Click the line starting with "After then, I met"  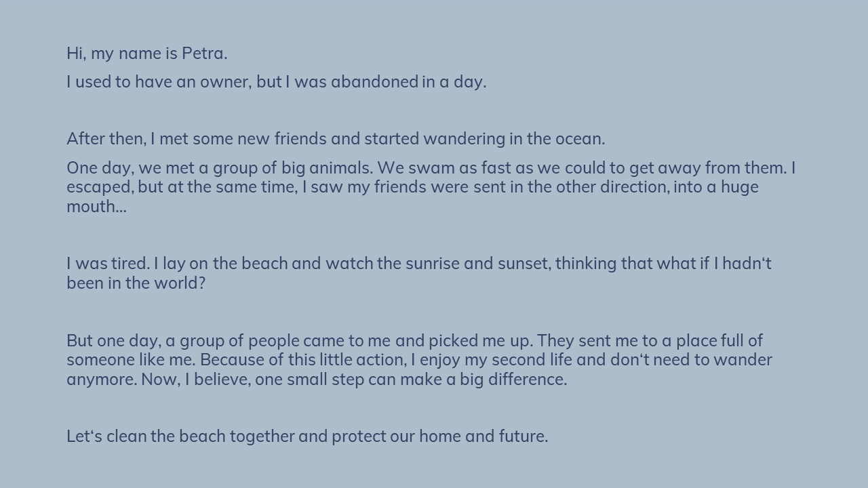pyautogui.click(x=336, y=139)
